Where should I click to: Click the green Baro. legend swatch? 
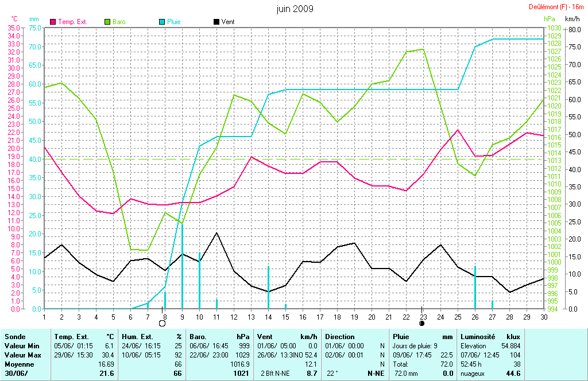tap(107, 22)
